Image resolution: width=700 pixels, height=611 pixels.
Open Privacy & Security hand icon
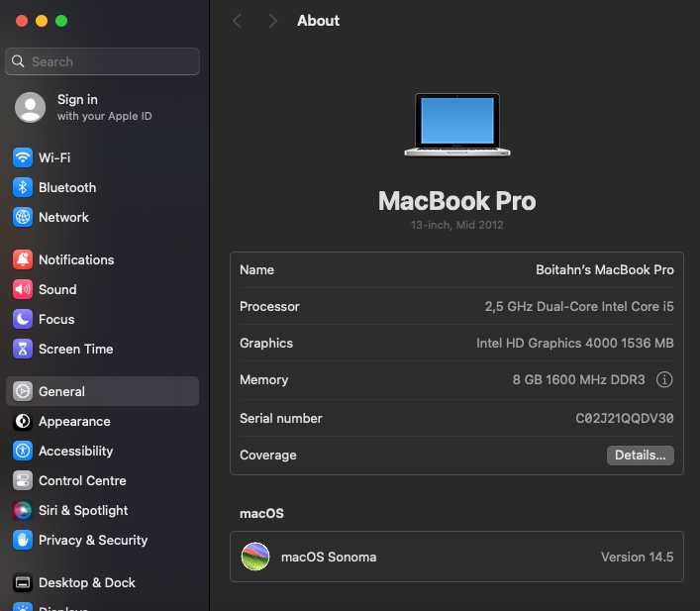[x=23, y=540]
